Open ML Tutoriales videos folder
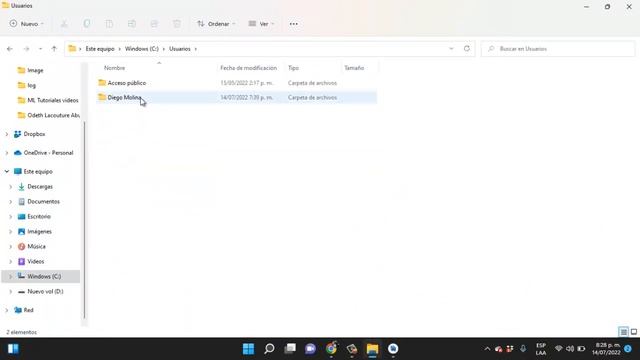640x360 pixels. (53, 100)
